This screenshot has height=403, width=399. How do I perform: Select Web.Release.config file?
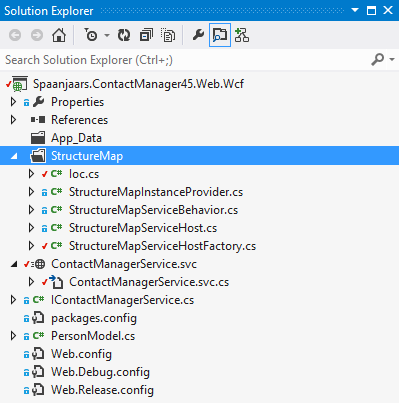point(102,390)
